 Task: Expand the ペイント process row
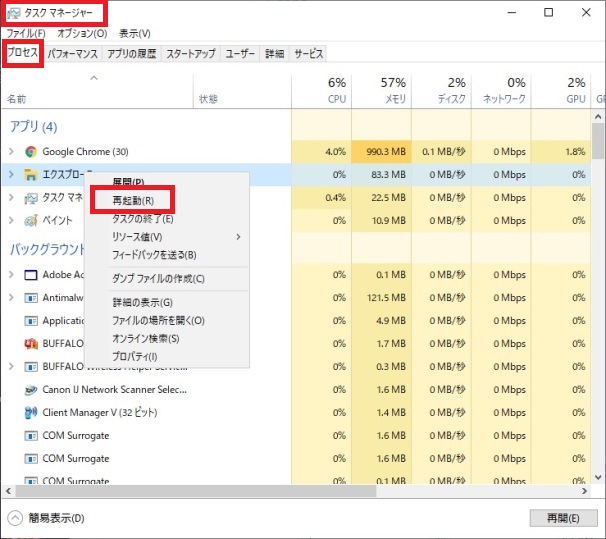point(11,221)
